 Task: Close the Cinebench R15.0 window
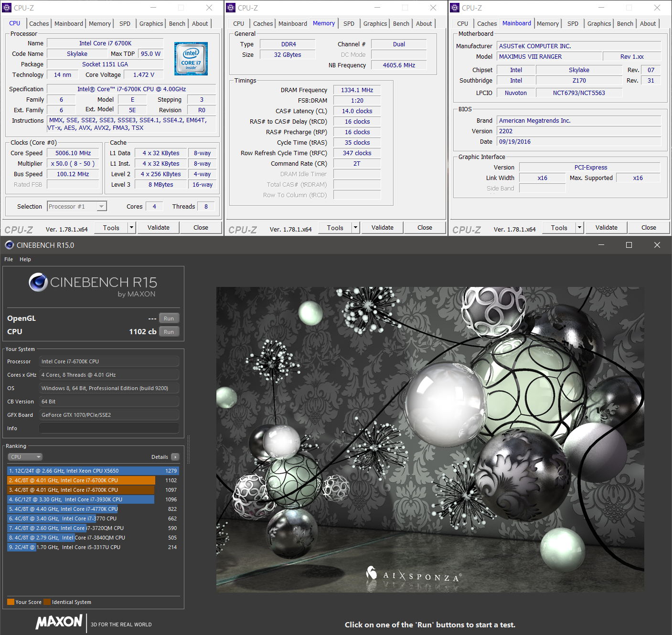pyautogui.click(x=657, y=245)
